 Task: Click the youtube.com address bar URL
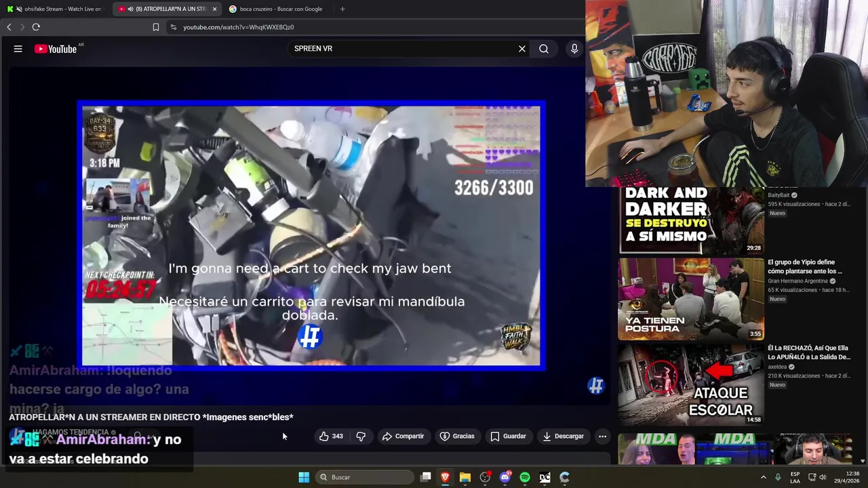pyautogui.click(x=238, y=27)
